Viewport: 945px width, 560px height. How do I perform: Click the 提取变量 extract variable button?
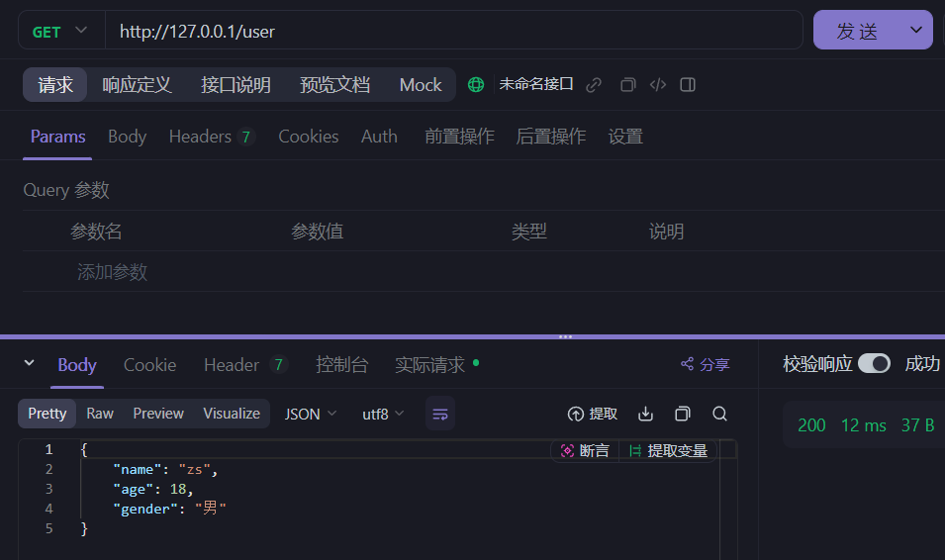[x=668, y=451]
